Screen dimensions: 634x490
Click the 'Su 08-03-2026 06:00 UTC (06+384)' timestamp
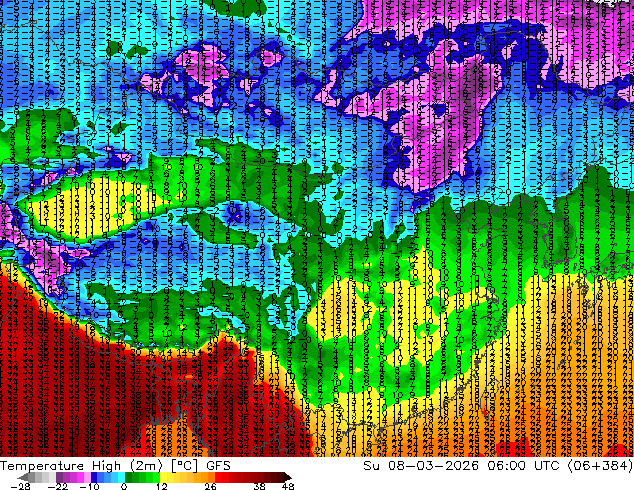pos(498,466)
